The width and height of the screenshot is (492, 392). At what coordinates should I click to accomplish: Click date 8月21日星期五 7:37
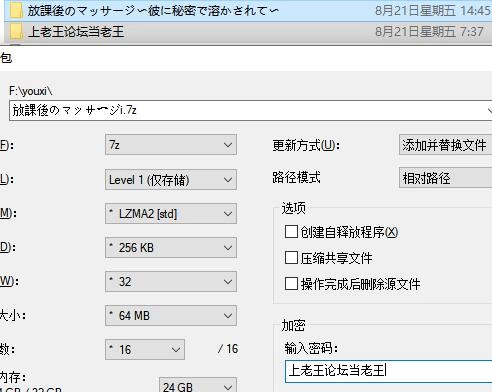[429, 32]
